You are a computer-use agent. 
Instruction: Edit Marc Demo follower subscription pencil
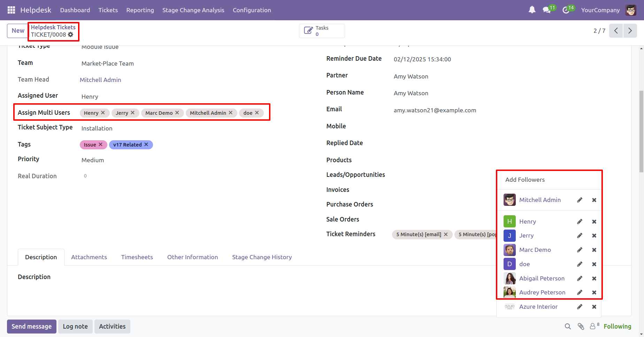point(580,250)
